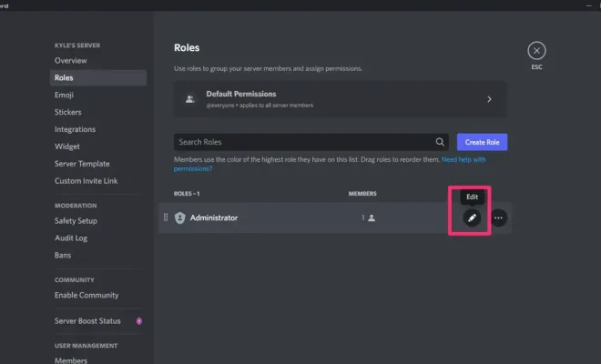
Task: Click the Default Permissions people icon
Action: [189, 99]
